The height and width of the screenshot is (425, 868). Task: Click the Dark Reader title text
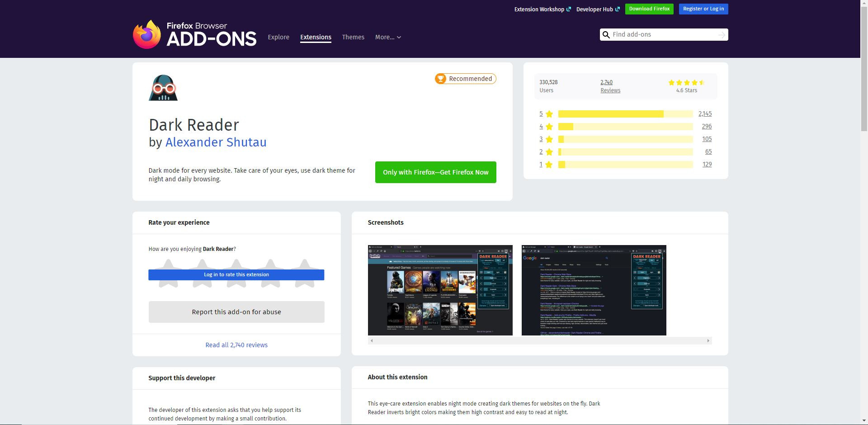click(x=194, y=125)
